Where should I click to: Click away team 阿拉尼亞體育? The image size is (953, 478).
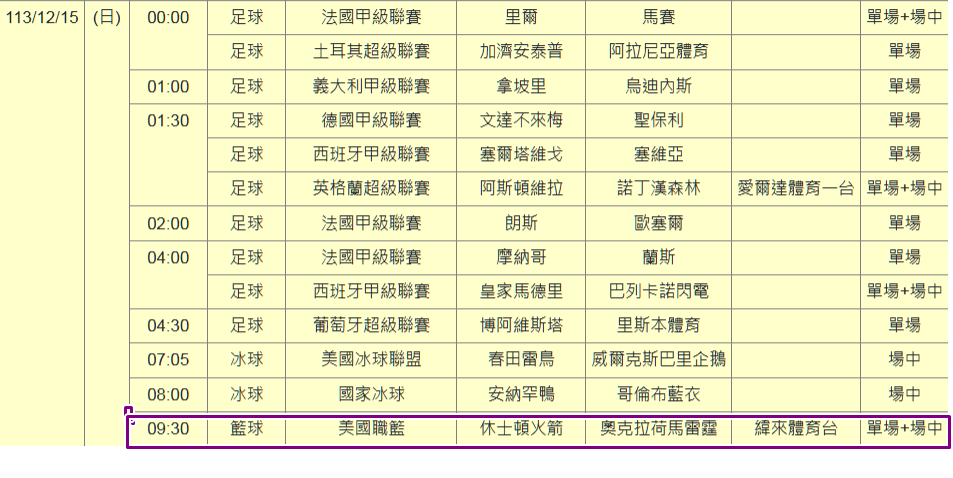[658, 52]
